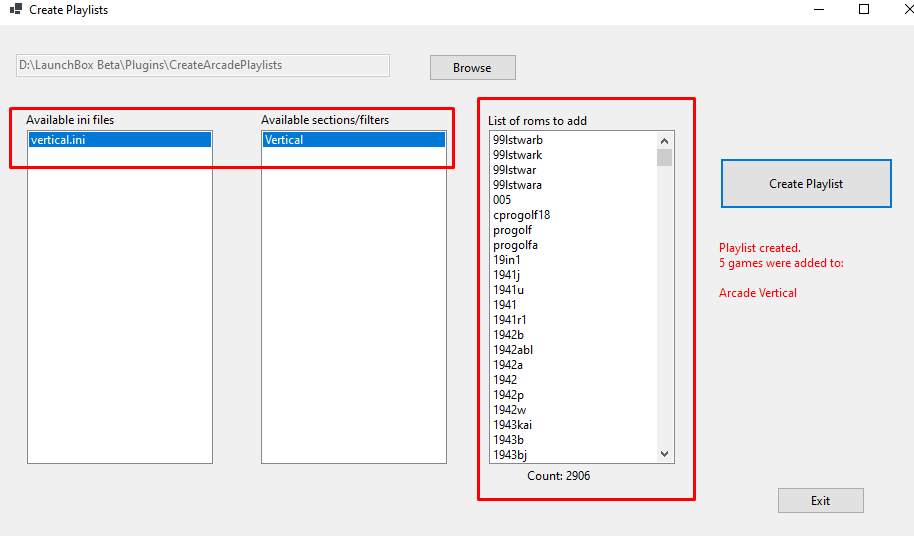The width and height of the screenshot is (914, 536).
Task: Click the Browse button
Action: coord(473,68)
